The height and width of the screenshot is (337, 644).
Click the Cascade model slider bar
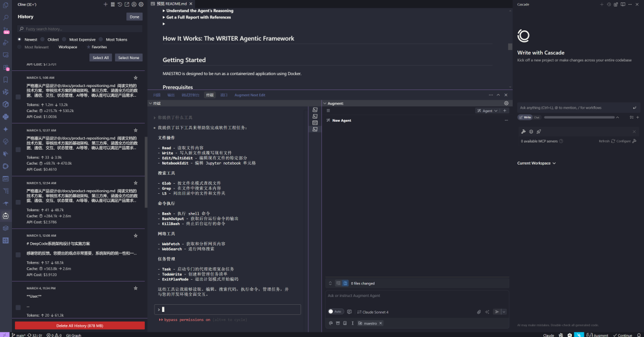pos(579,117)
